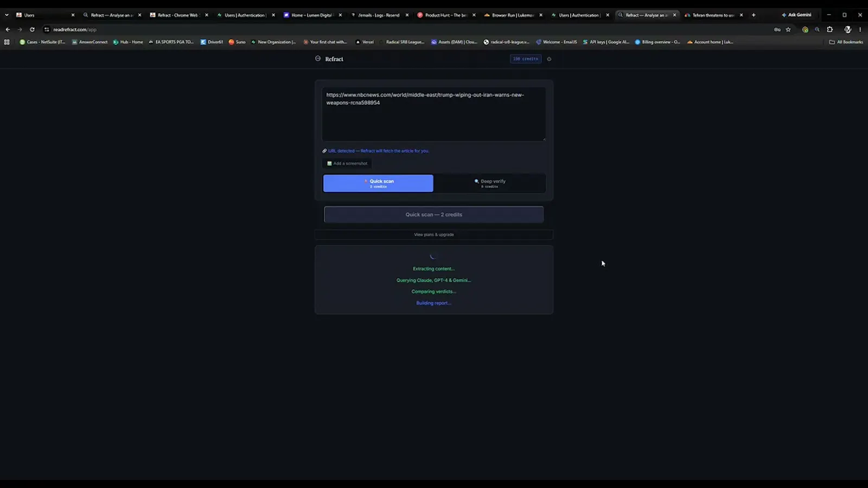The image size is (868, 488).
Task: Open the Assets (DAM) | Clou... bookmark
Action: 454,42
